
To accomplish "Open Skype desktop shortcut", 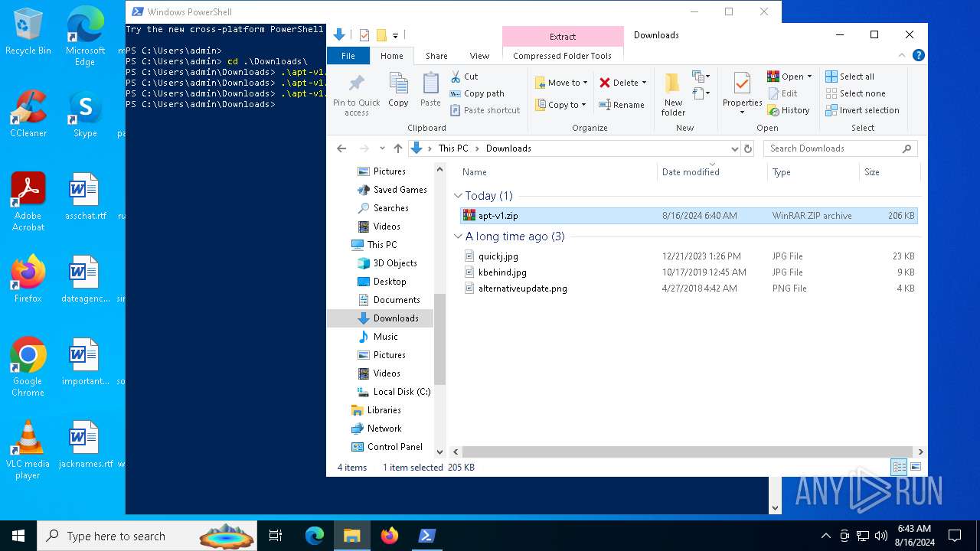I will pos(85,115).
